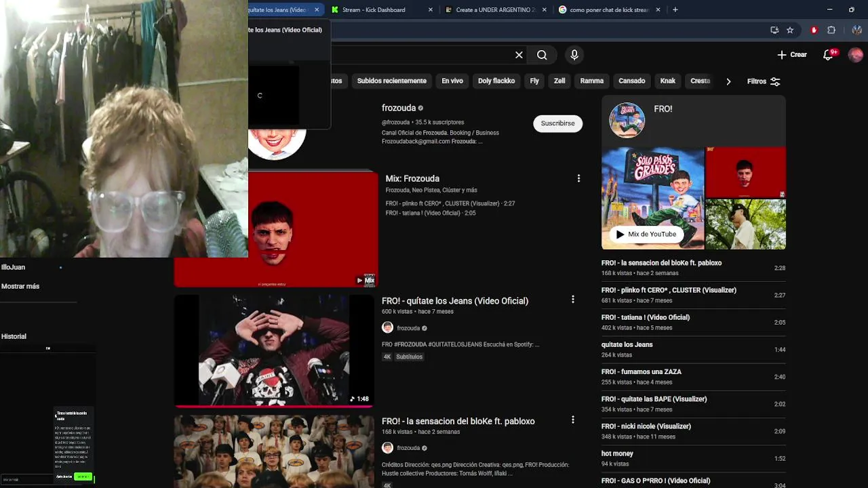Screen dimensions: 868x488
Task: Open the Crear menu
Action: tap(791, 55)
